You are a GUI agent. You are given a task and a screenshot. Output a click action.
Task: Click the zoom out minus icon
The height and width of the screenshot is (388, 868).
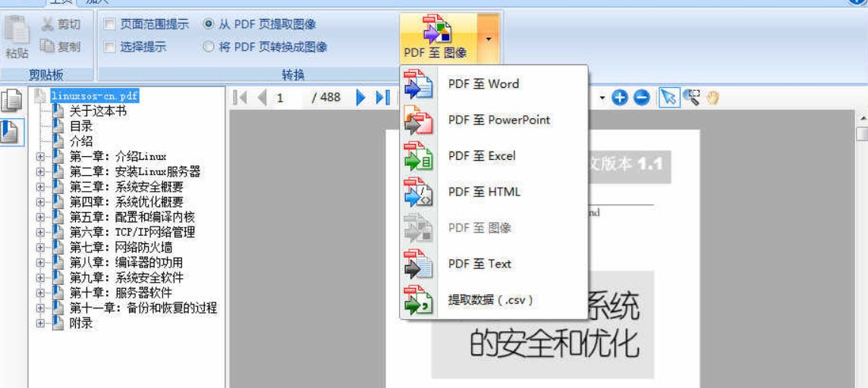pos(641,98)
